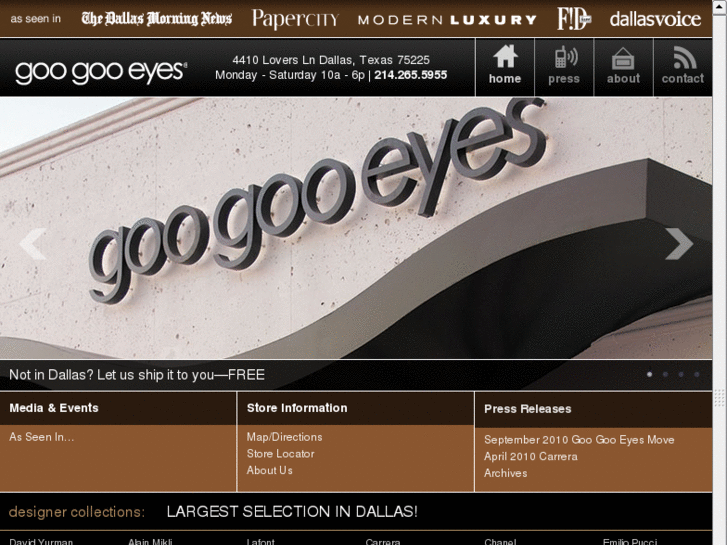The image size is (727, 545).
Task: Click the scrollbar up arrow
Action: (720, 8)
